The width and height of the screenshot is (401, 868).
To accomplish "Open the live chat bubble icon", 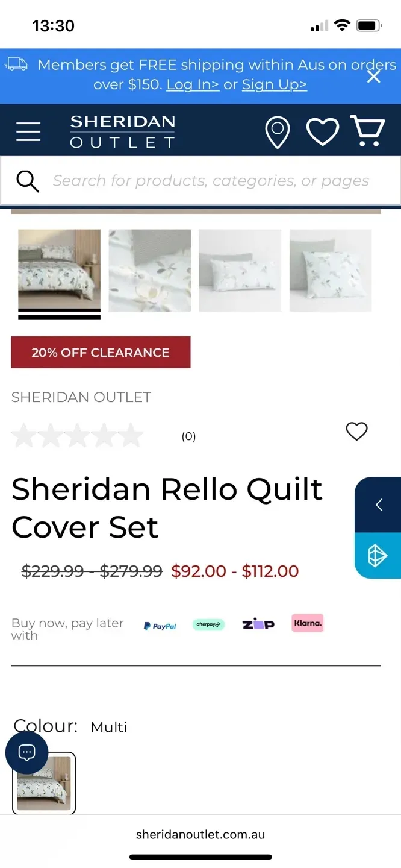I will pos(26,753).
